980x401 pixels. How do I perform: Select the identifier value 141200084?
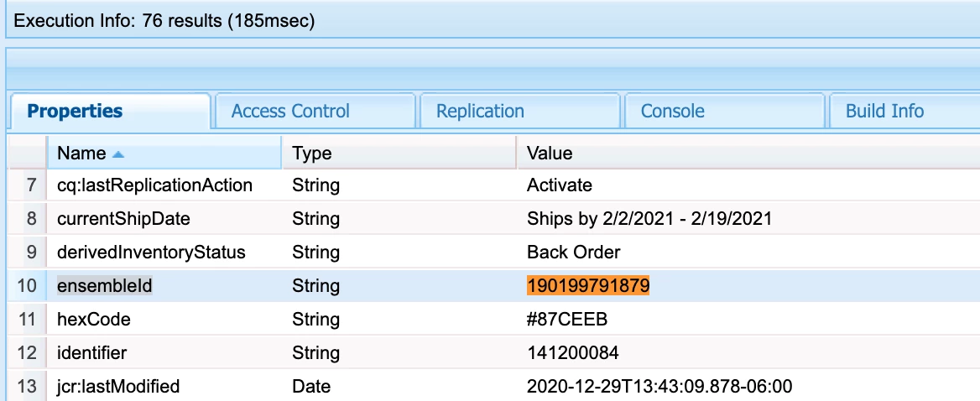573,353
